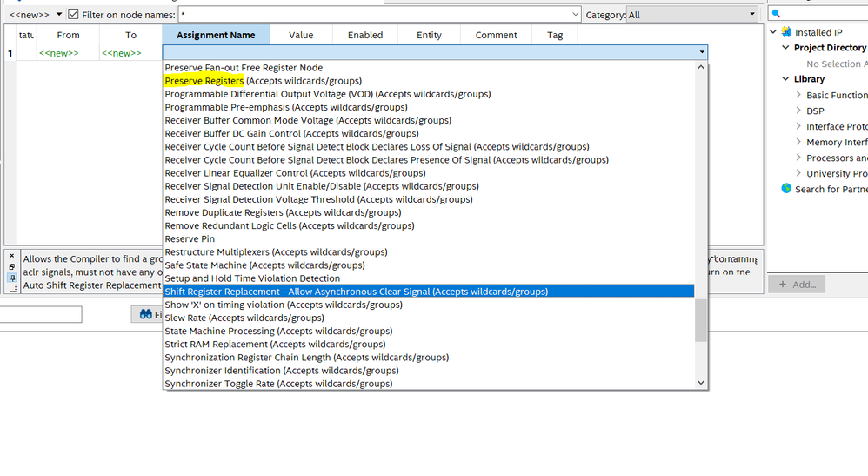Choose Receiver Signal Detection Voltage Threshold
The width and height of the screenshot is (868, 476).
pyautogui.click(x=429, y=199)
